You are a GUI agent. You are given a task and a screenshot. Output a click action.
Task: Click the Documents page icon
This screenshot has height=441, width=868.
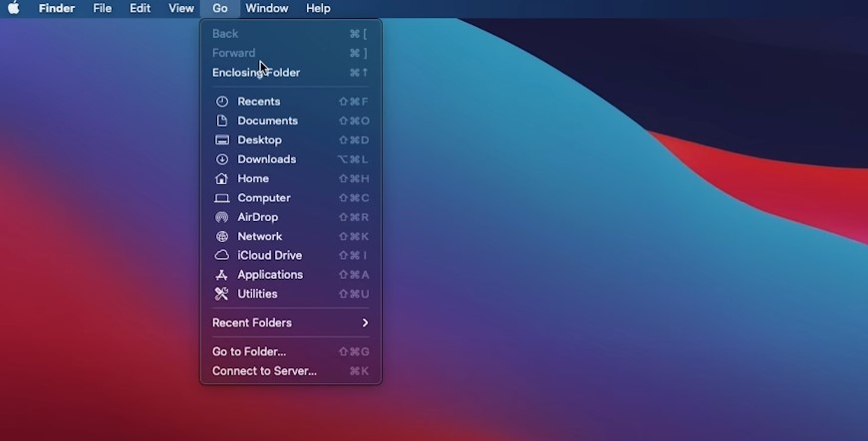click(222, 121)
